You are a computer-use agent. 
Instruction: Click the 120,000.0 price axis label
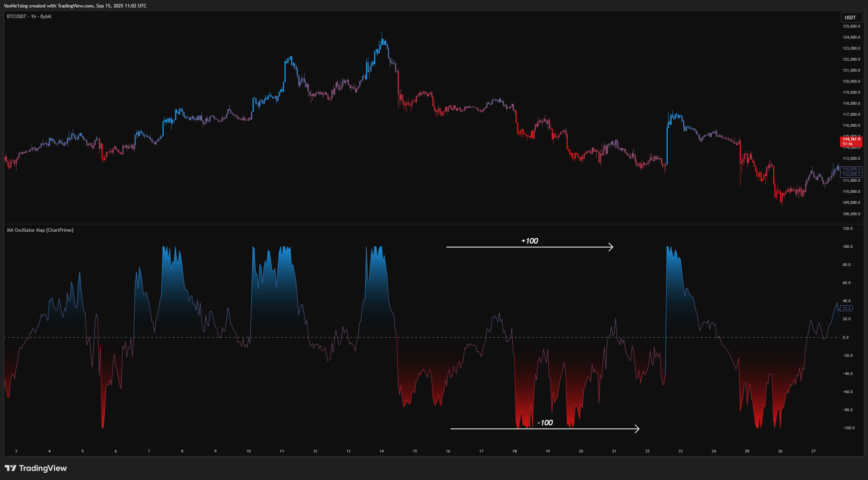[x=851, y=81]
